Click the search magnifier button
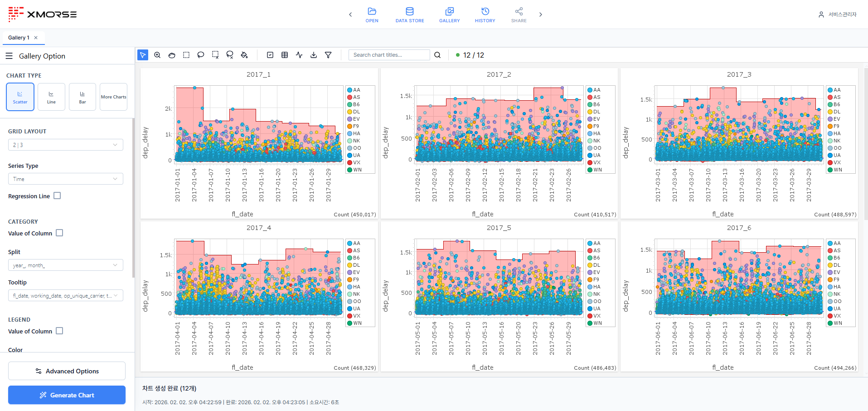The height and width of the screenshot is (411, 868). click(437, 55)
